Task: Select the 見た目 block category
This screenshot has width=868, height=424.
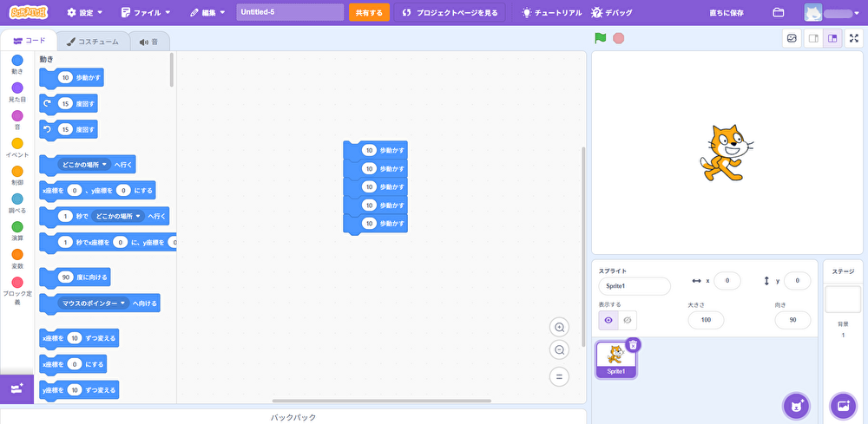Action: point(17,92)
